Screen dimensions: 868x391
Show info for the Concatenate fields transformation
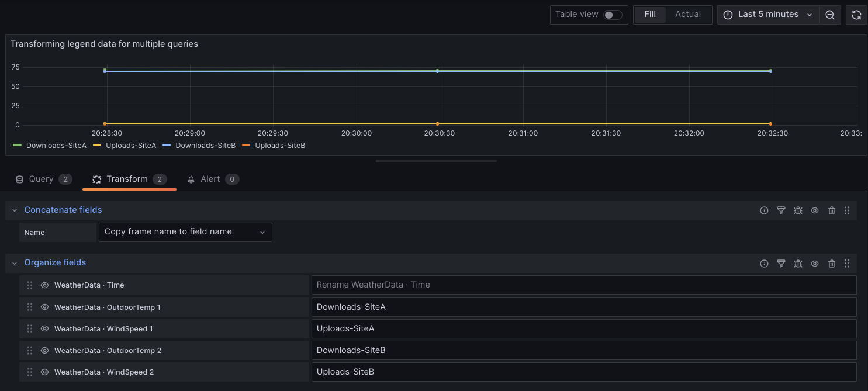pyautogui.click(x=764, y=210)
